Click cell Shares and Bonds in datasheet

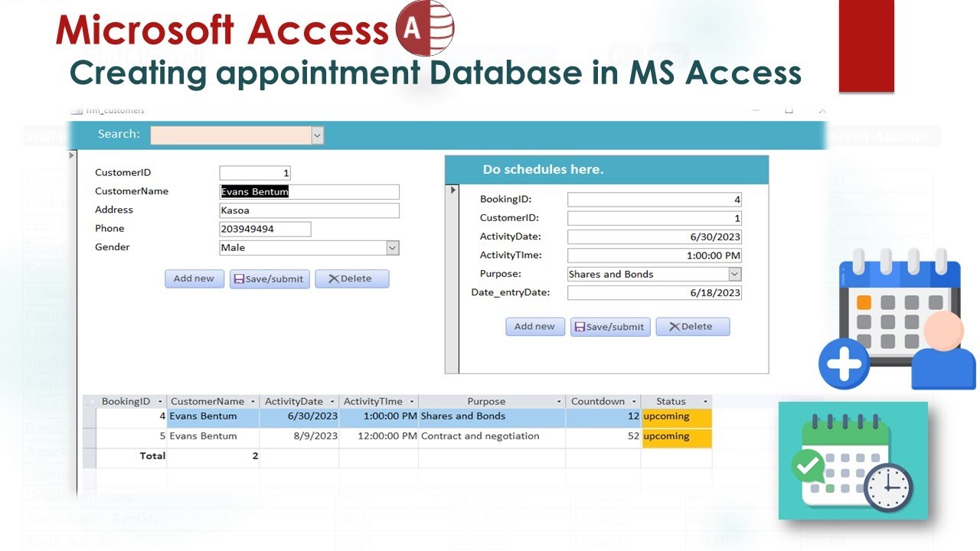492,417
